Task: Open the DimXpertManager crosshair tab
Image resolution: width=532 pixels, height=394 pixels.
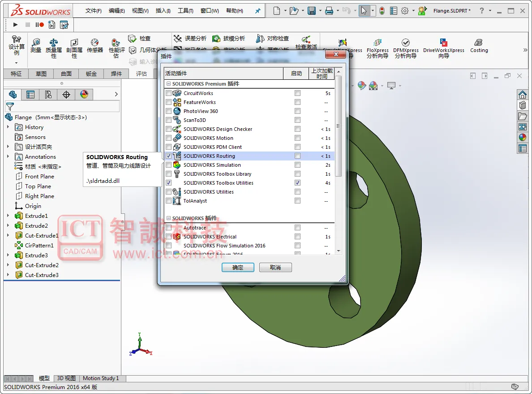Action: [66, 95]
